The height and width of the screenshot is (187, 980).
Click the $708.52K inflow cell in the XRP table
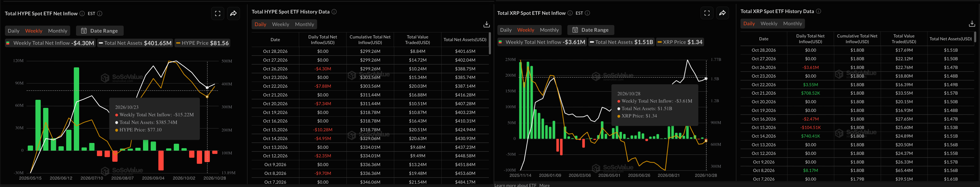click(x=810, y=93)
